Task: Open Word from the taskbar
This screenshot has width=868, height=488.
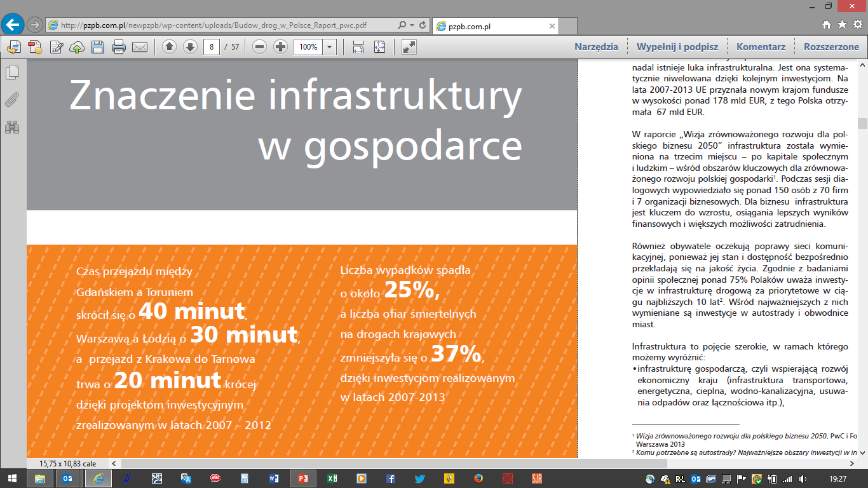Action: click(274, 478)
